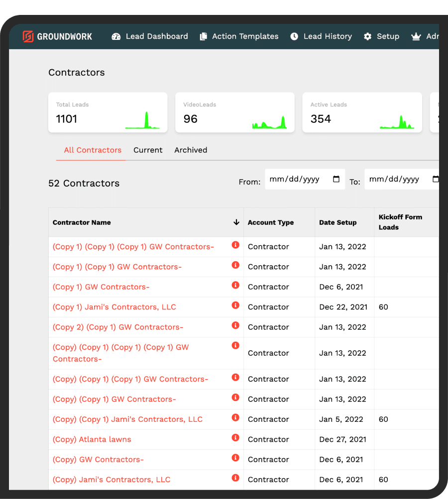
Task: Select the Lead Dashboard speedometer icon
Action: point(116,36)
